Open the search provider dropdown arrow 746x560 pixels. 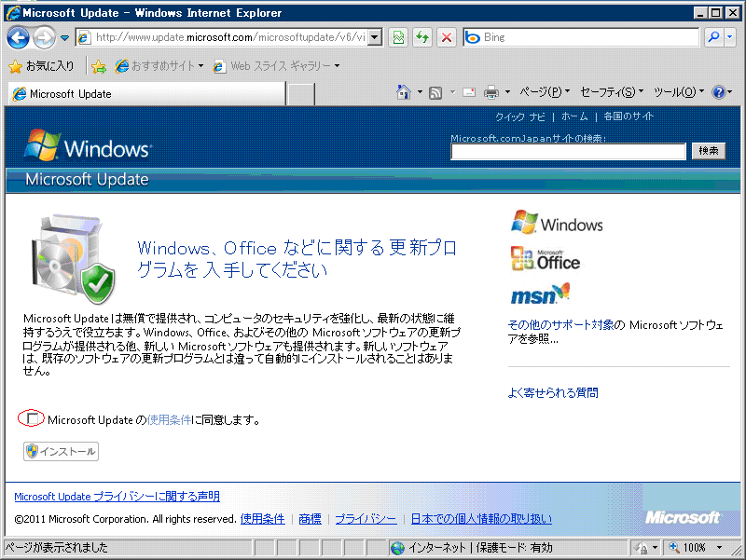[730, 37]
